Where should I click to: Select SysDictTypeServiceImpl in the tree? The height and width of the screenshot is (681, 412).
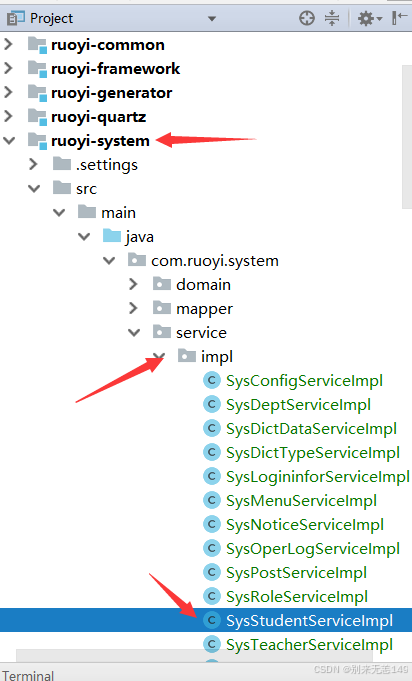click(313, 453)
